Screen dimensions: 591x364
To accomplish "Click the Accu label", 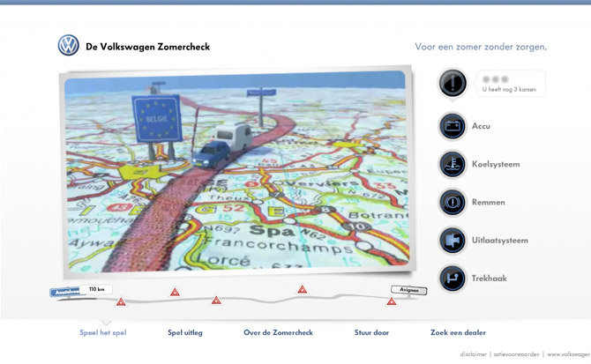I will click(481, 126).
